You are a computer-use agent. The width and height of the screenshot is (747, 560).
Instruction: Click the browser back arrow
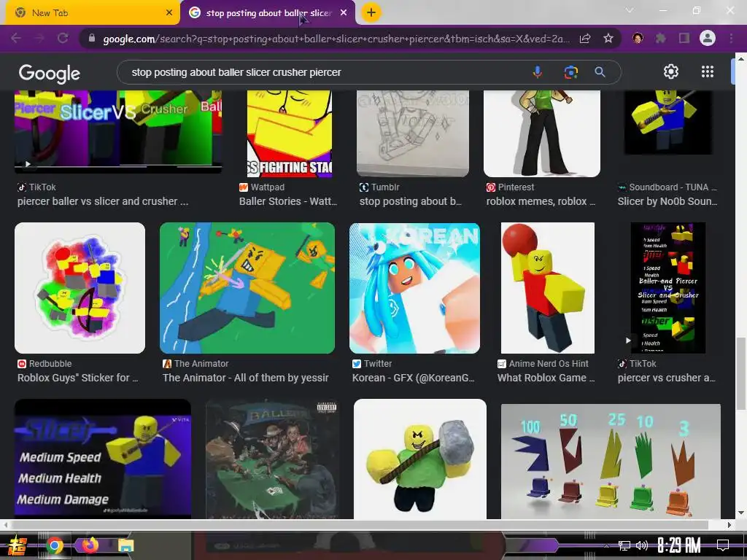[x=16, y=38]
